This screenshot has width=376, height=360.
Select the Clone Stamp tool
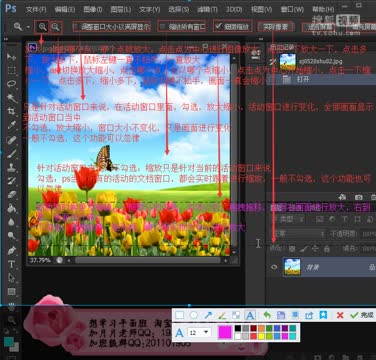click(x=12, y=167)
